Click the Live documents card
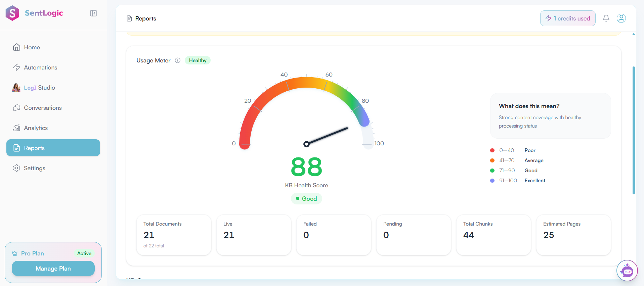This screenshot has height=286, width=644. pos(254,235)
